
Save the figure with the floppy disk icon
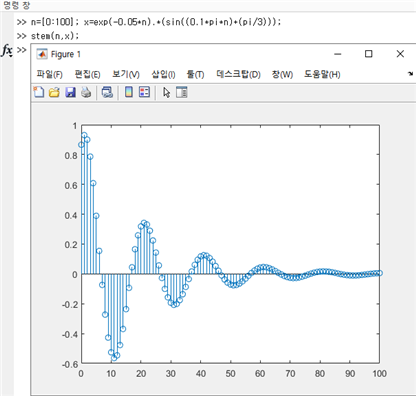[70, 92]
